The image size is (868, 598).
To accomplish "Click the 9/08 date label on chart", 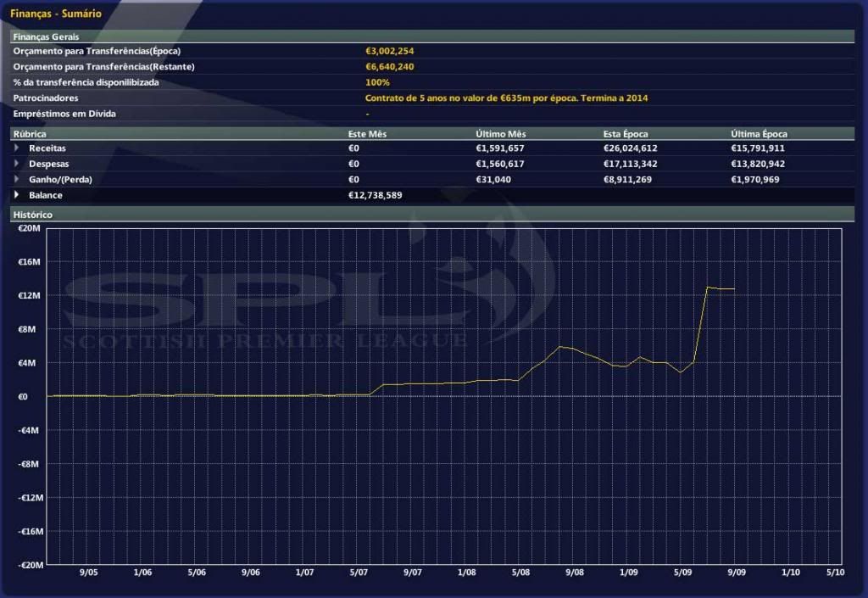I will coord(574,573).
